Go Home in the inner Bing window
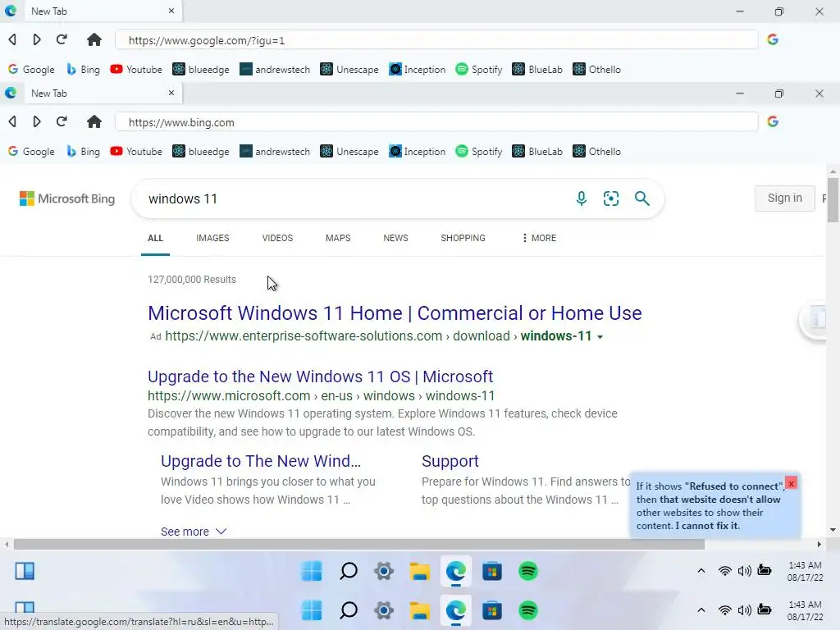840x630 pixels. [94, 121]
